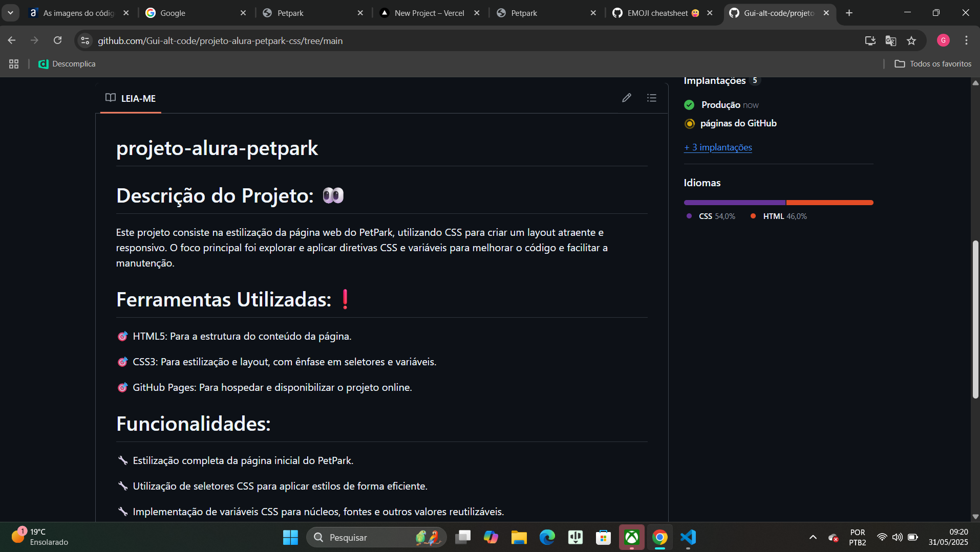This screenshot has width=980, height=552.
Task: Open the POR PTB2 language switcher
Action: (858, 537)
